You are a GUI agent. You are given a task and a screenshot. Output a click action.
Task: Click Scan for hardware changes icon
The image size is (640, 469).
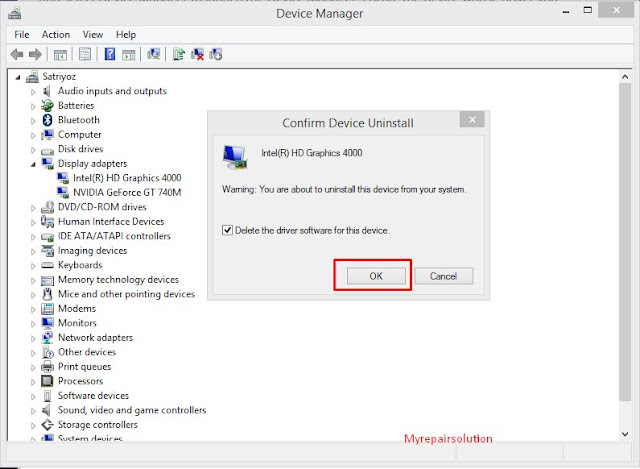(x=153, y=54)
